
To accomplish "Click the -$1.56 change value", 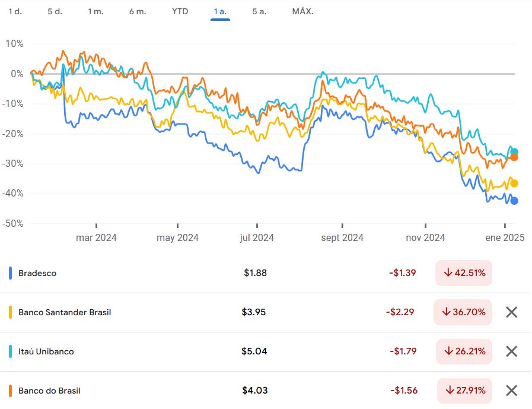I will click(404, 391).
